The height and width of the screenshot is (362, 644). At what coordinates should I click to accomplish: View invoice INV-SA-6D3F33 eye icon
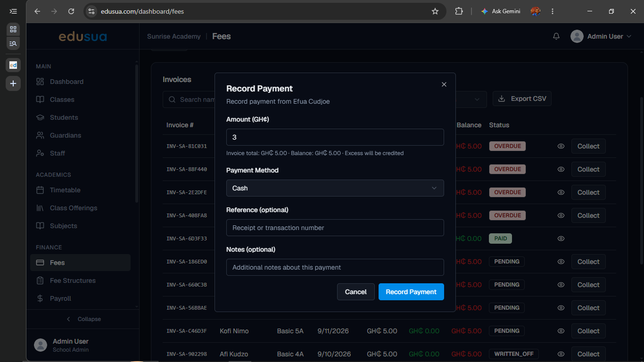pos(561,239)
